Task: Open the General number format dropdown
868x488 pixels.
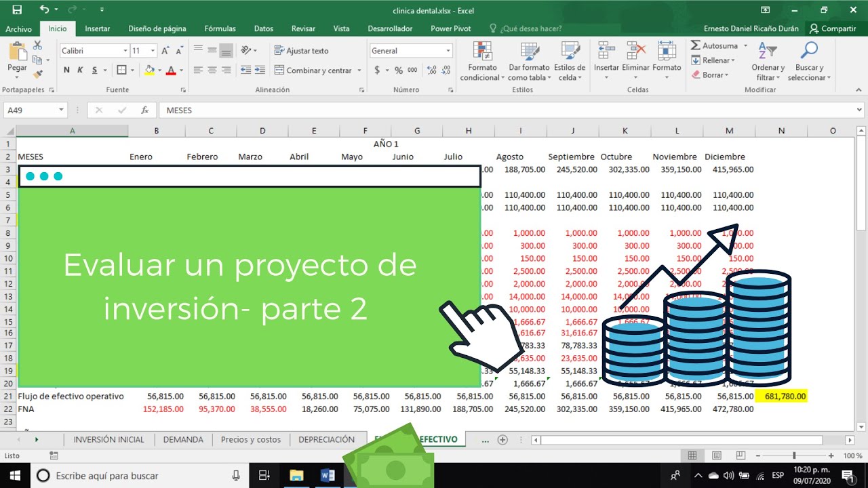Action: [x=448, y=51]
